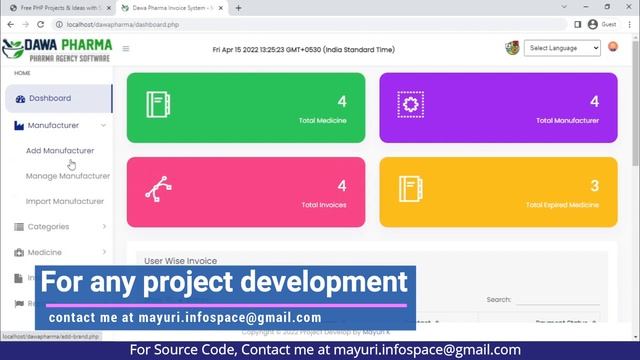This screenshot has width=640, height=360.
Task: Expand the Medicine menu chevron
Action: 104,252
